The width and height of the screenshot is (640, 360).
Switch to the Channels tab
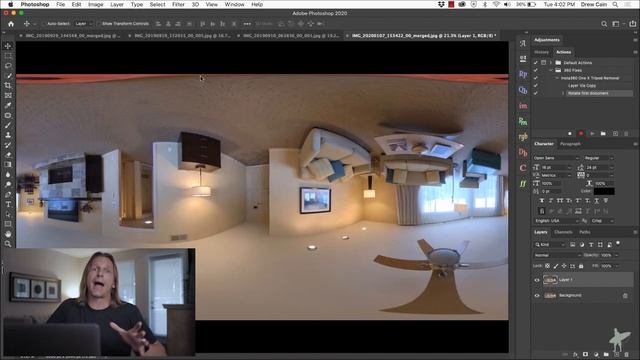[563, 232]
